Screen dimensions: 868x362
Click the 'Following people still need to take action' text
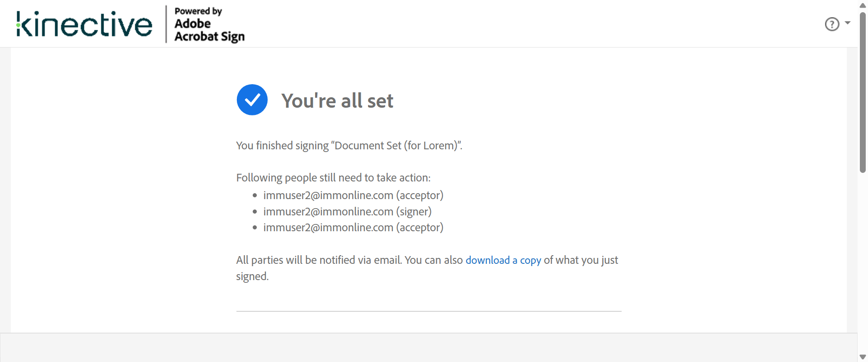click(333, 178)
